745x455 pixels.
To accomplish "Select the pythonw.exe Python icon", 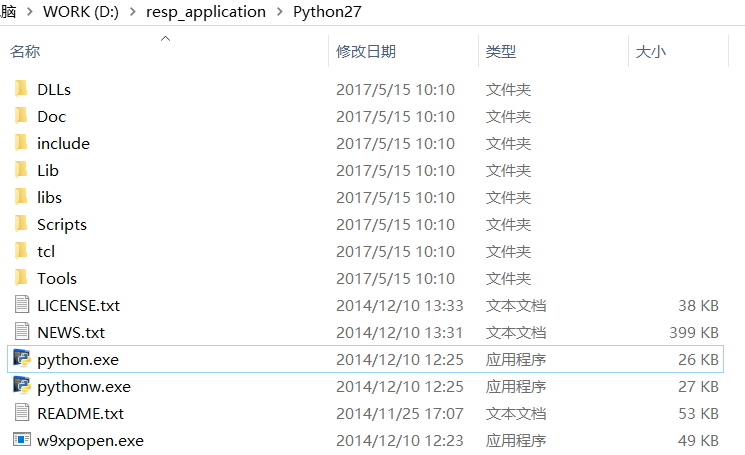I will pos(22,385).
